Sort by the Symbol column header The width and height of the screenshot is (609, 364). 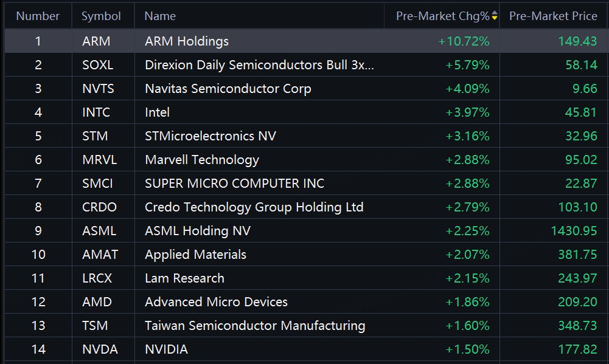pyautogui.click(x=101, y=16)
